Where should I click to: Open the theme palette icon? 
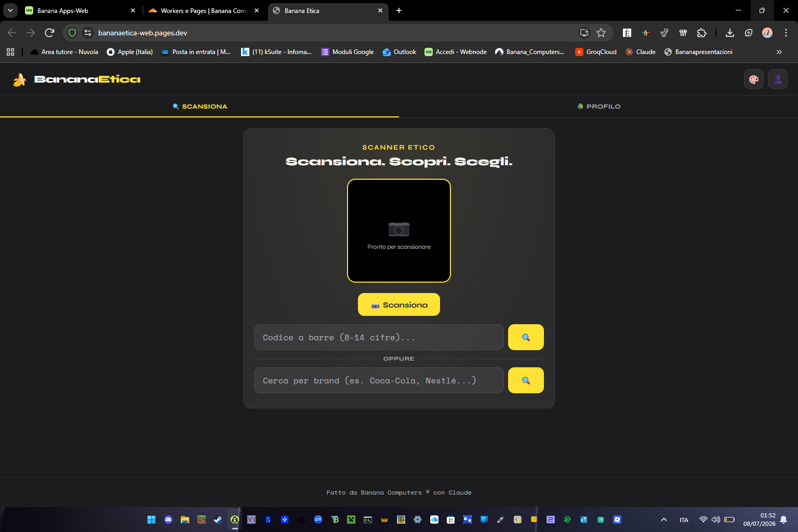click(754, 79)
